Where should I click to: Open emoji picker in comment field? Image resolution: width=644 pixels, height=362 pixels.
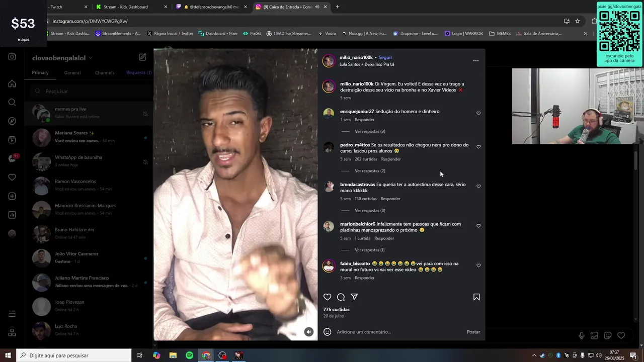point(327,332)
